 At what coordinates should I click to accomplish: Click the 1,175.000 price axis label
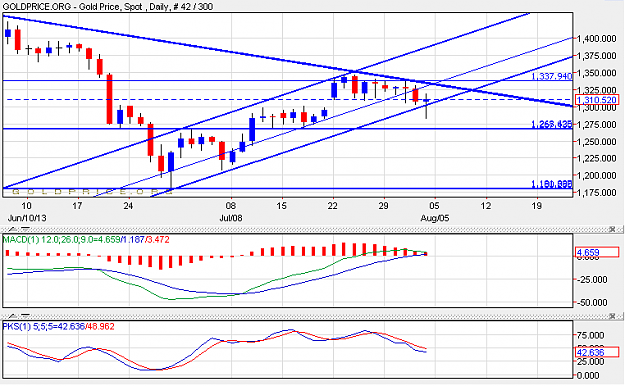pos(596,193)
